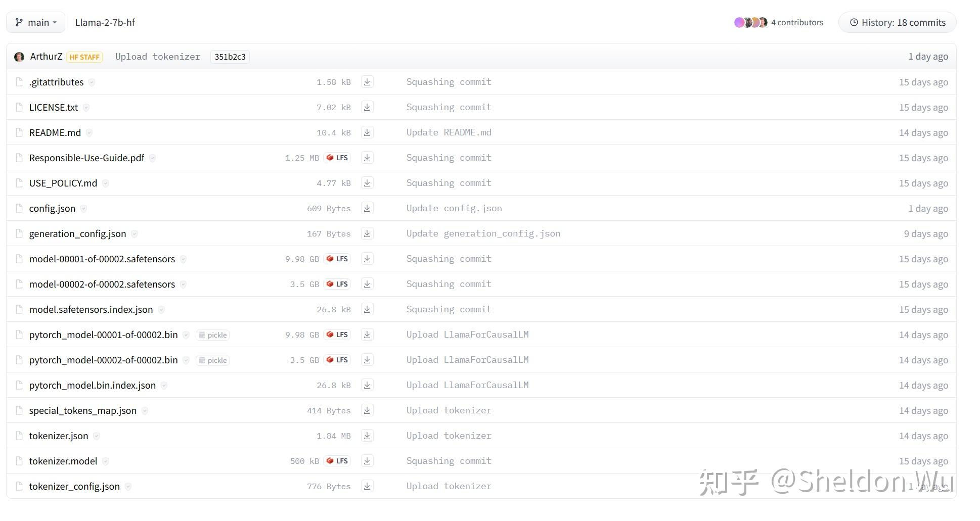
Task: Open the README.md file
Action: 55,132
